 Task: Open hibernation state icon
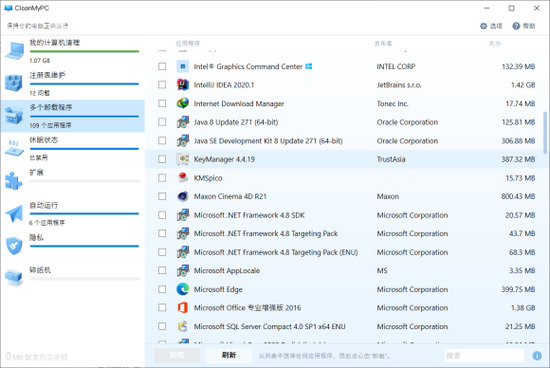tap(14, 148)
